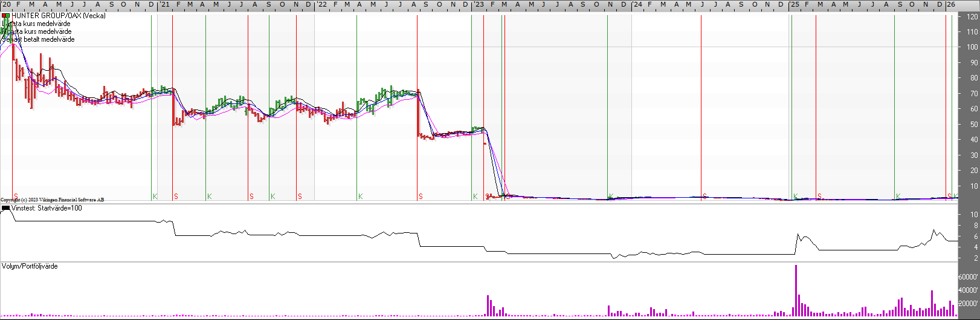Screen dimensions: 980x320
Task: Select the Volym/Portföljvärde panel label
Action: (x=30, y=266)
